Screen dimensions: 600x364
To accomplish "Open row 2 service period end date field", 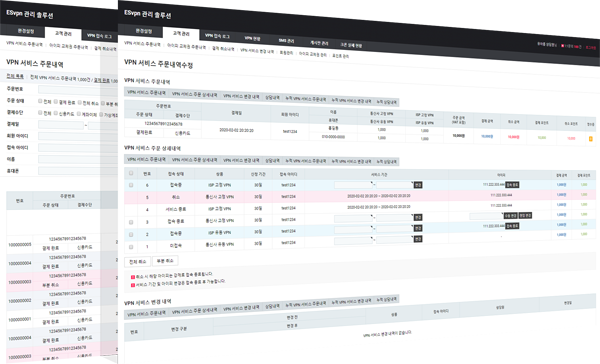I will coord(395,229).
